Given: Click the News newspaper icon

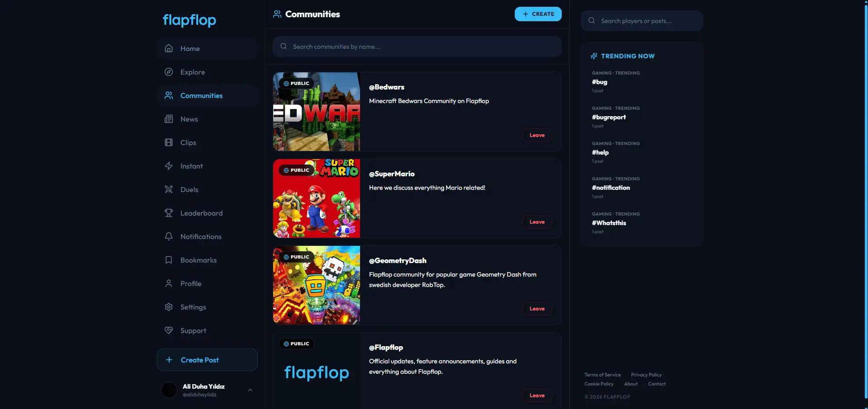Looking at the screenshot, I should pyautogui.click(x=169, y=119).
